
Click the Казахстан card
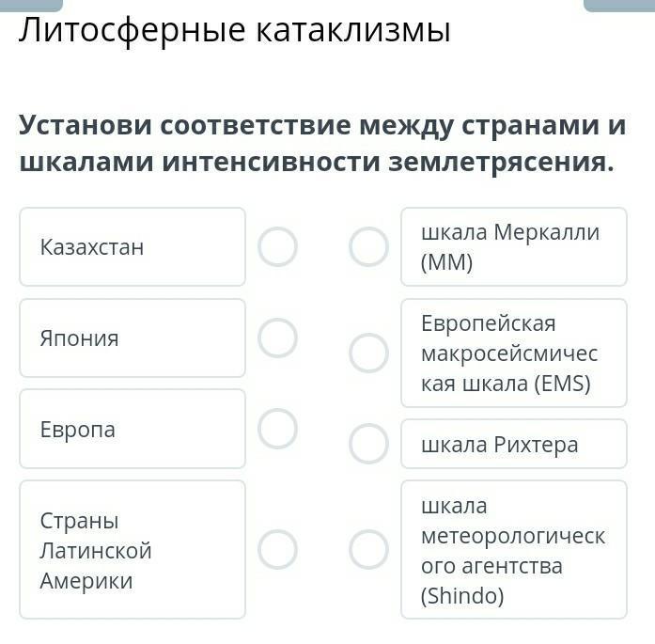pyautogui.click(x=133, y=246)
